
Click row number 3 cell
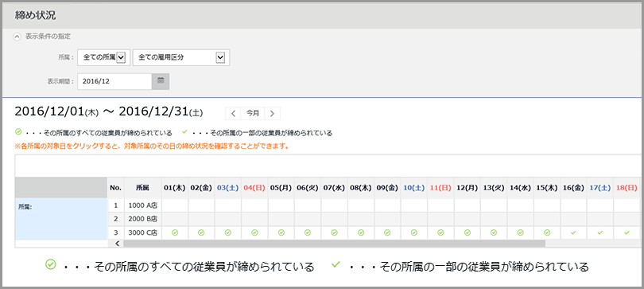pos(115,232)
